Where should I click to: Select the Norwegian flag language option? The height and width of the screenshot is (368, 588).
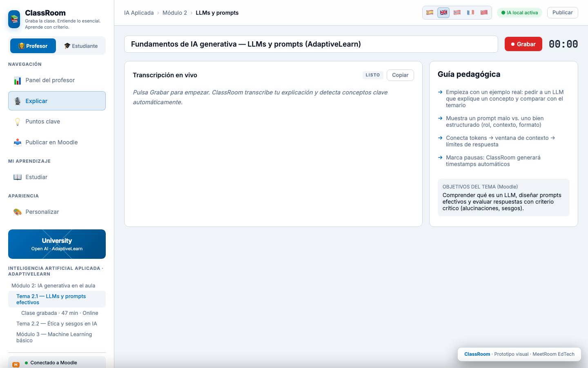[457, 13]
